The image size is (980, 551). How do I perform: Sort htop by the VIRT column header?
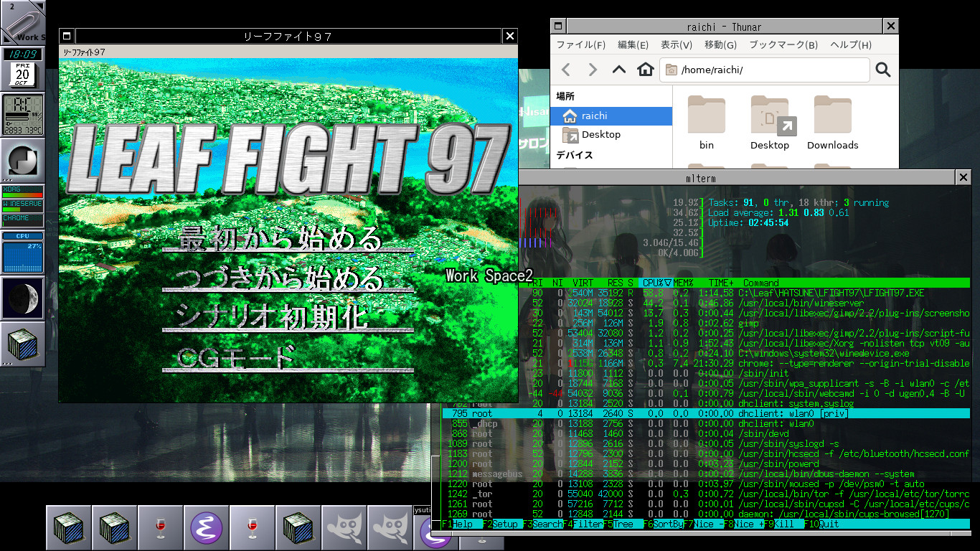click(x=582, y=283)
